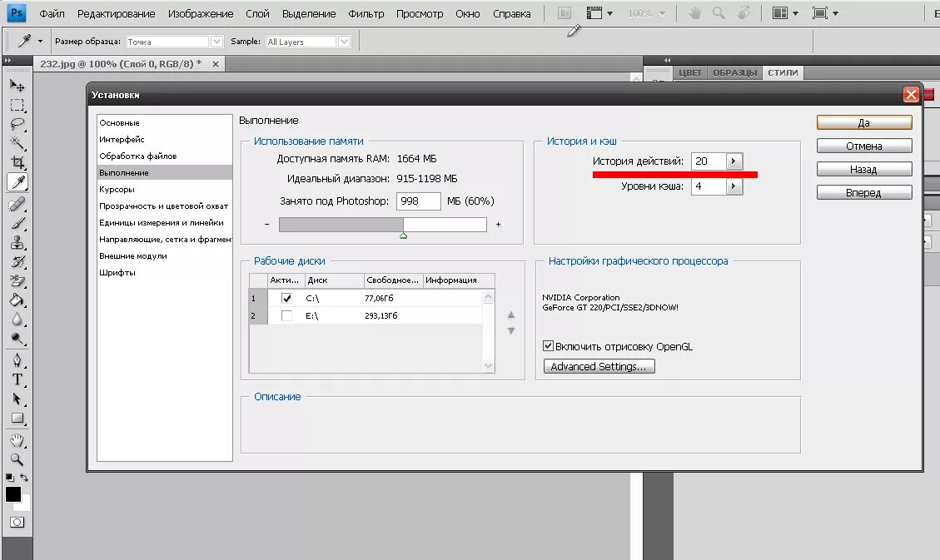This screenshot has height=560, width=940.
Task: Select the Brush tool
Action: pyautogui.click(x=17, y=223)
